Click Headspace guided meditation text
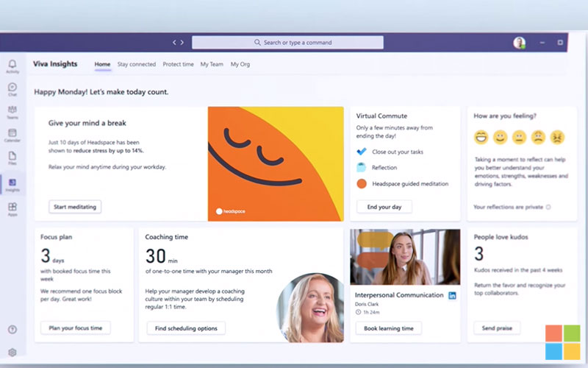Image resolution: width=588 pixels, height=368 pixels. (410, 183)
